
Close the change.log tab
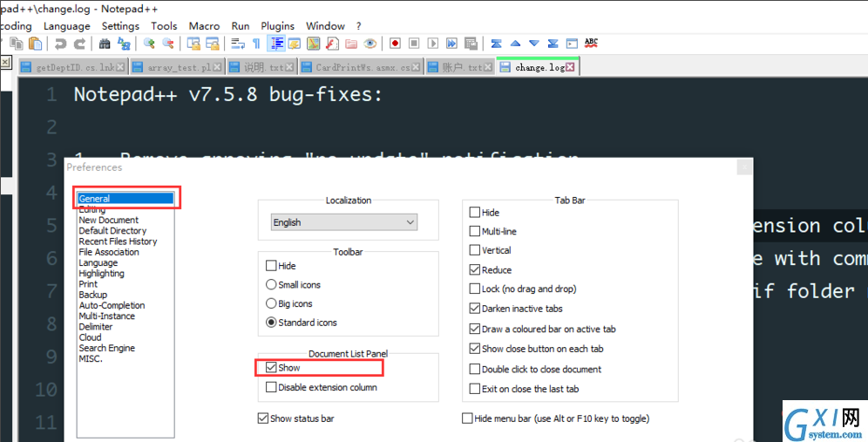pos(570,68)
